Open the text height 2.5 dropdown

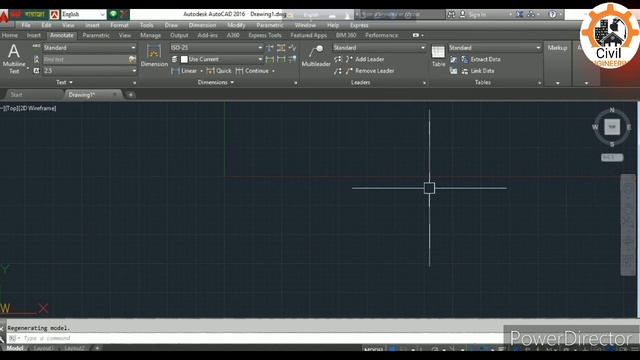[x=89, y=71]
